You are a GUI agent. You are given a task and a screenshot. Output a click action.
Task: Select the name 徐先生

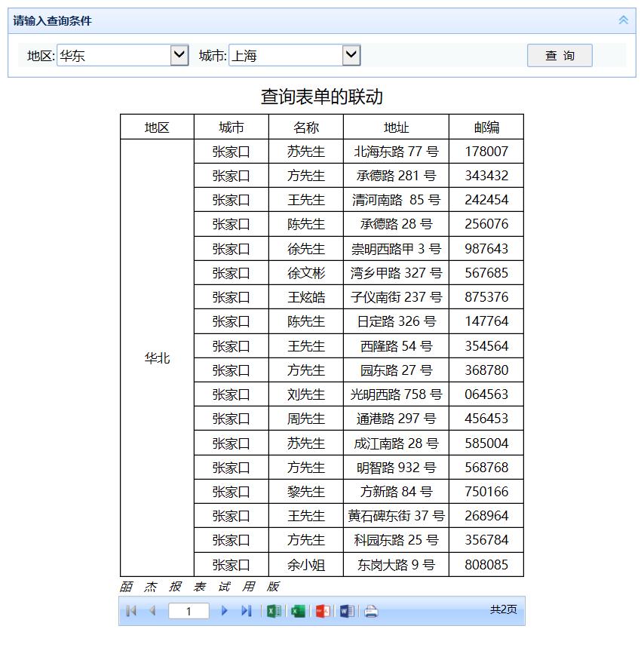[306, 249]
